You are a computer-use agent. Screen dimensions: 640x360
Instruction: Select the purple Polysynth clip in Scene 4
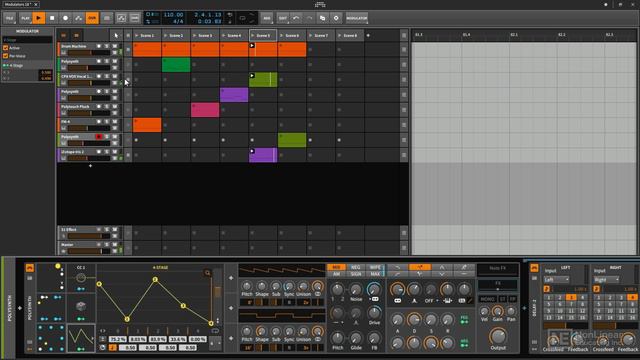(x=234, y=95)
